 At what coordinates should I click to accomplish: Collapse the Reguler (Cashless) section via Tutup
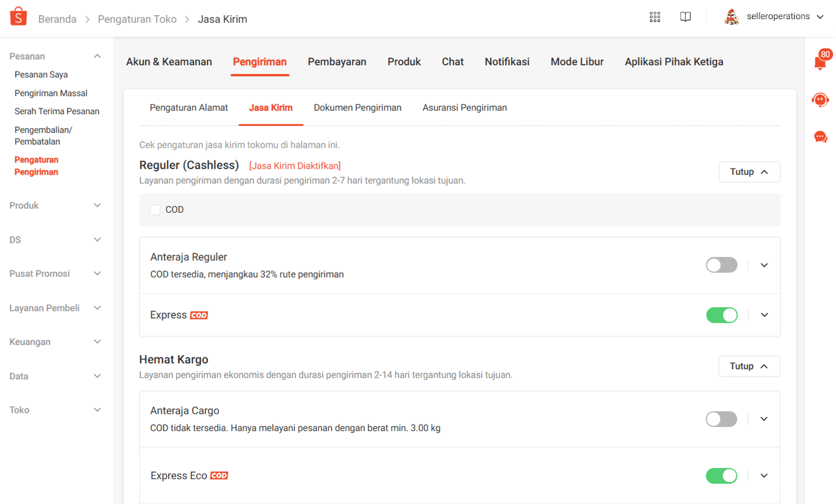tap(749, 171)
